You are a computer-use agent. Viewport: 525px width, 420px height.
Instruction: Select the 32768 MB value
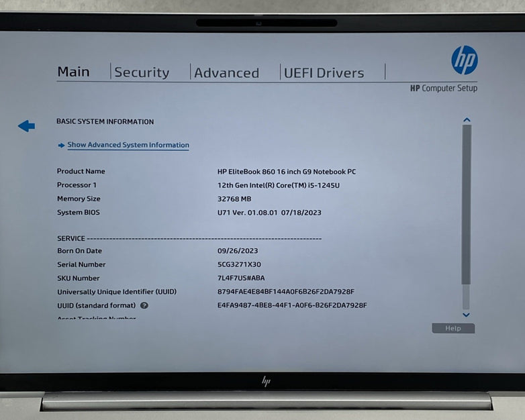234,199
